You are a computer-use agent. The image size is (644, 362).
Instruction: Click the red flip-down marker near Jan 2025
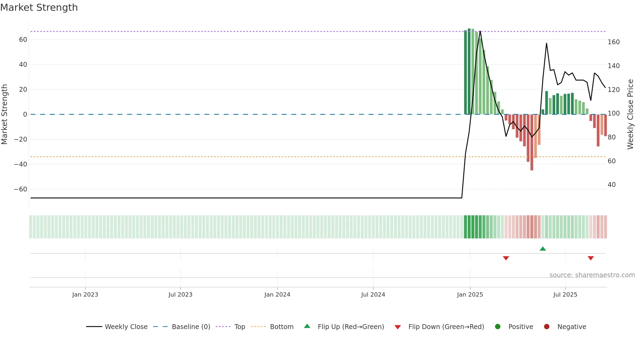pos(506,258)
